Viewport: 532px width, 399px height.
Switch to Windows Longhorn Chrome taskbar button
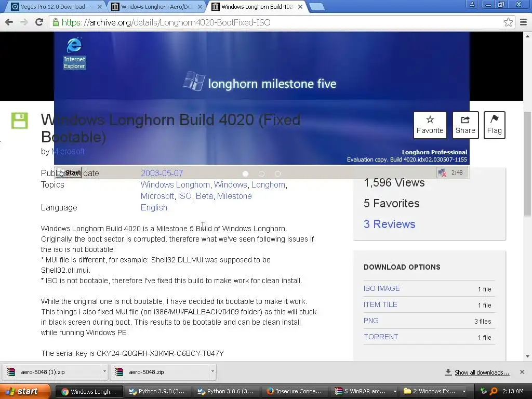89,392
